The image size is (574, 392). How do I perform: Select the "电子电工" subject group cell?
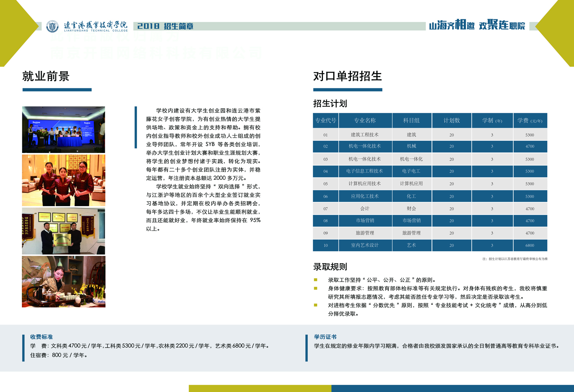click(412, 171)
